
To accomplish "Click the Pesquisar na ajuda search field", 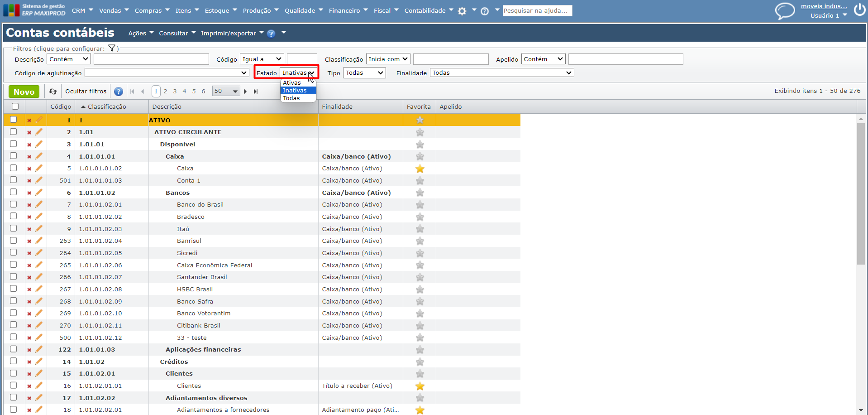I will [537, 10].
